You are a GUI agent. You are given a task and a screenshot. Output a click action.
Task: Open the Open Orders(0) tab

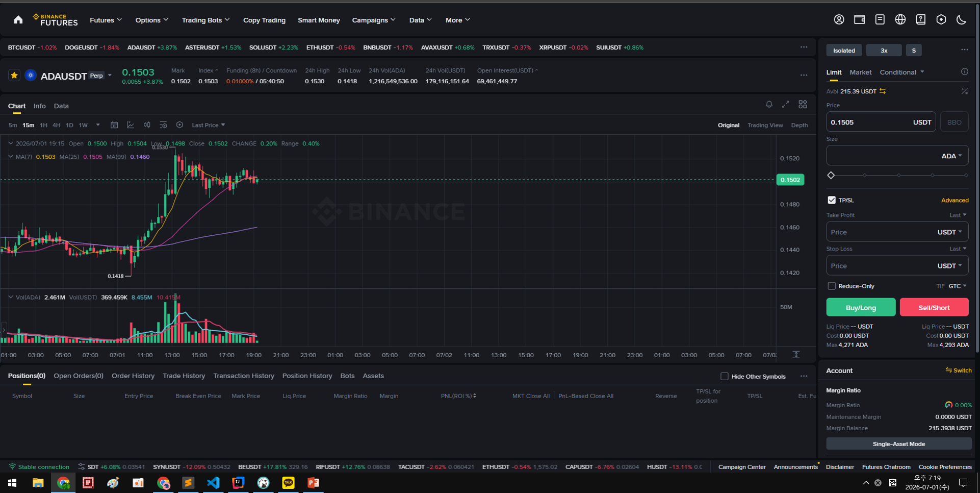click(79, 376)
